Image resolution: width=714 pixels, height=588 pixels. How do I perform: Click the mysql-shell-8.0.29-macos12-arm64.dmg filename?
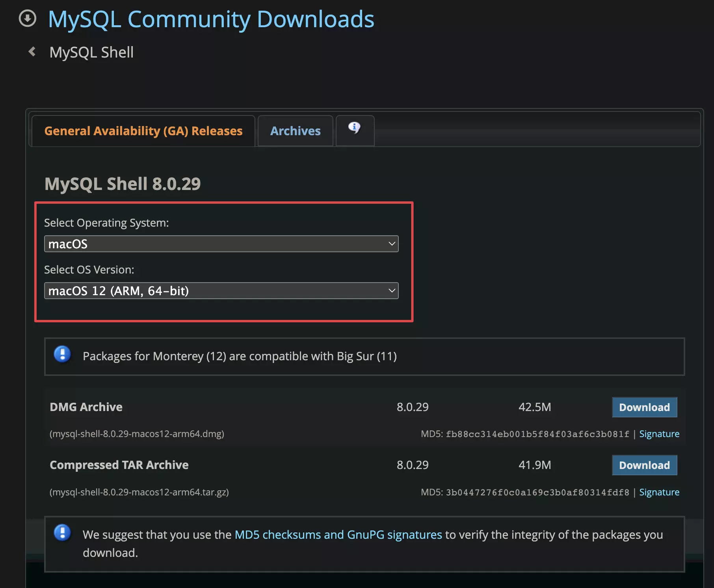click(x=137, y=434)
